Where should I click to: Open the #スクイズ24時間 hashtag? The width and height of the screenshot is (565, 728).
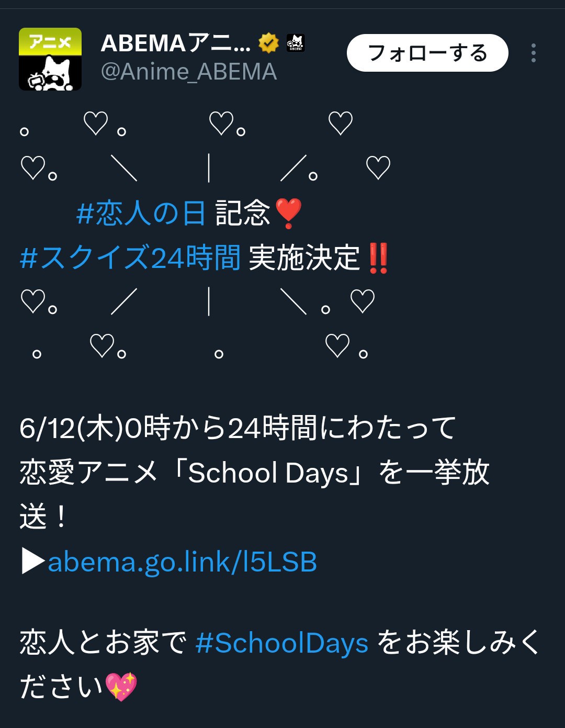pos(130,257)
